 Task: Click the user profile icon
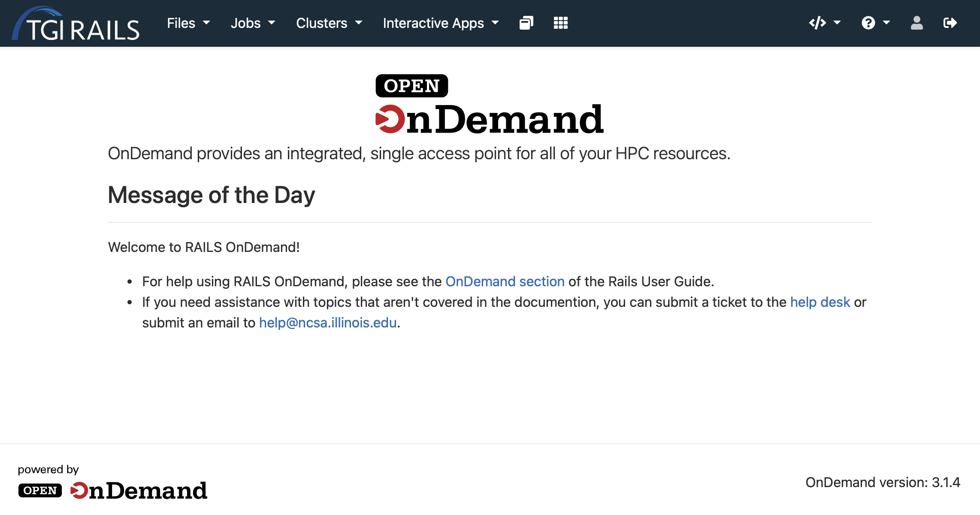[917, 23]
